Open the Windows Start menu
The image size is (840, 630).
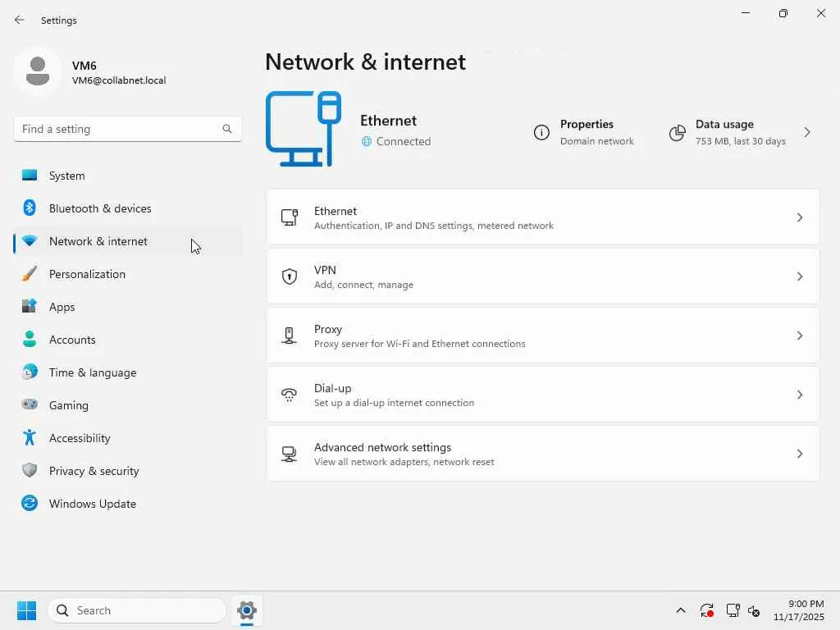(x=26, y=610)
